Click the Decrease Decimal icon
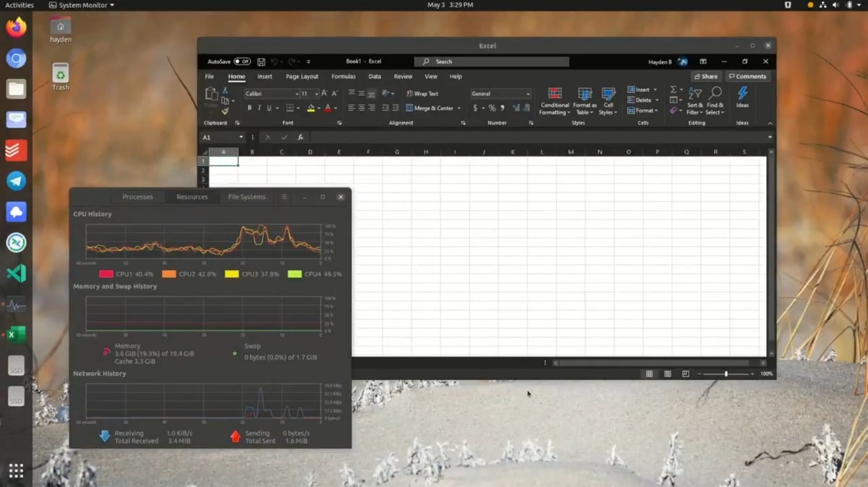Image resolution: width=868 pixels, height=487 pixels. 525,108
